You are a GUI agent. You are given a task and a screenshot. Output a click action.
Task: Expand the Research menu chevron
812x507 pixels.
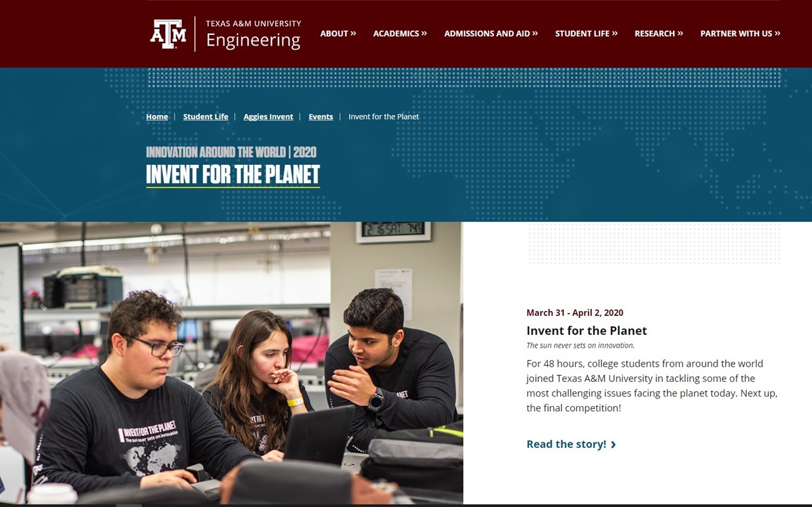[x=680, y=33]
